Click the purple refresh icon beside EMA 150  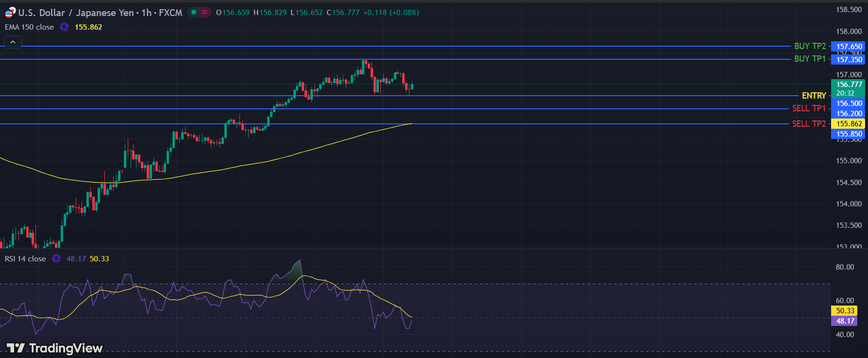point(64,27)
